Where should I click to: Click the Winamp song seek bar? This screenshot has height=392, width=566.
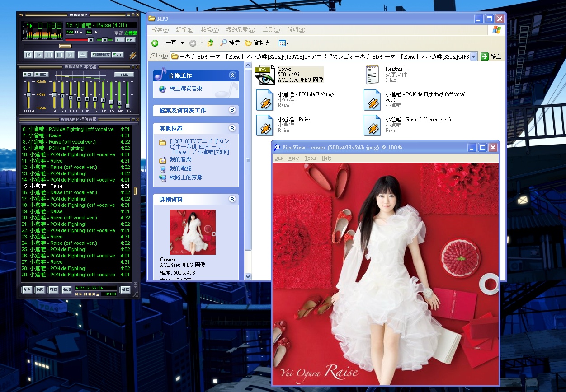click(80, 46)
